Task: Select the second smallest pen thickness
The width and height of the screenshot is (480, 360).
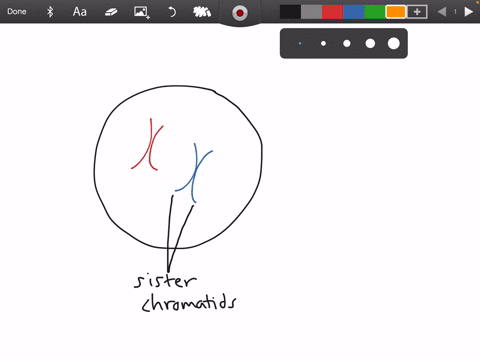Action: point(323,43)
